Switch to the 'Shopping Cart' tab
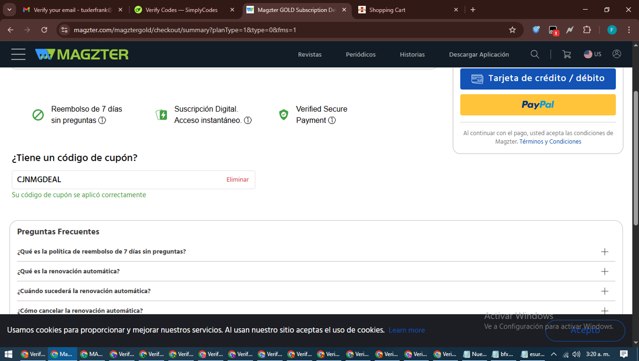Screen dimensions: 639x361 408,10
